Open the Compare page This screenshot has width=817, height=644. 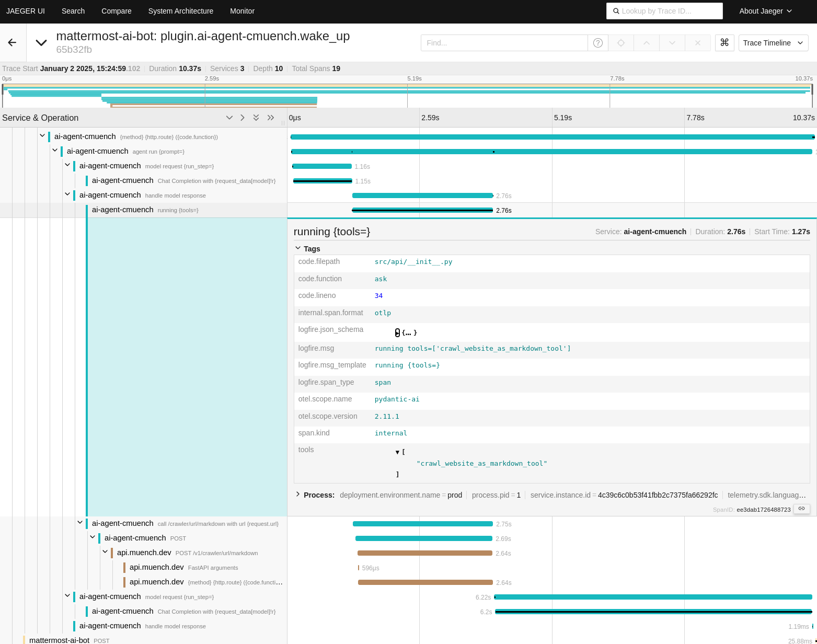pos(117,11)
